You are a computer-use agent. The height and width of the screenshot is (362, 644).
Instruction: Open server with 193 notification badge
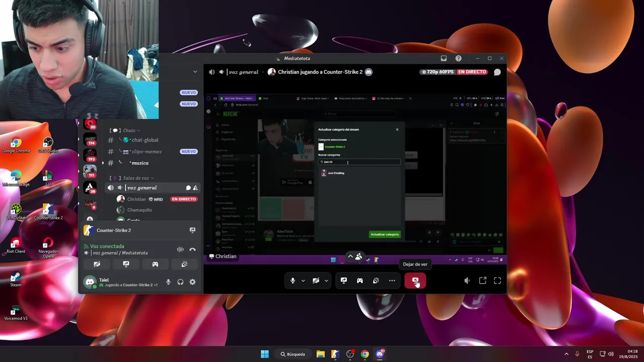pyautogui.click(x=90, y=155)
